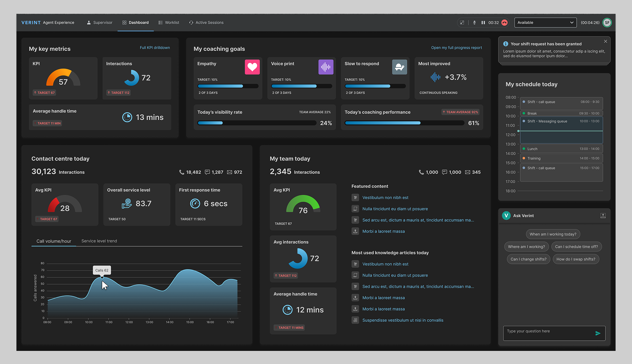This screenshot has width=632, height=364.
Task: Open the SF user profile avatar
Action: pos(607,23)
